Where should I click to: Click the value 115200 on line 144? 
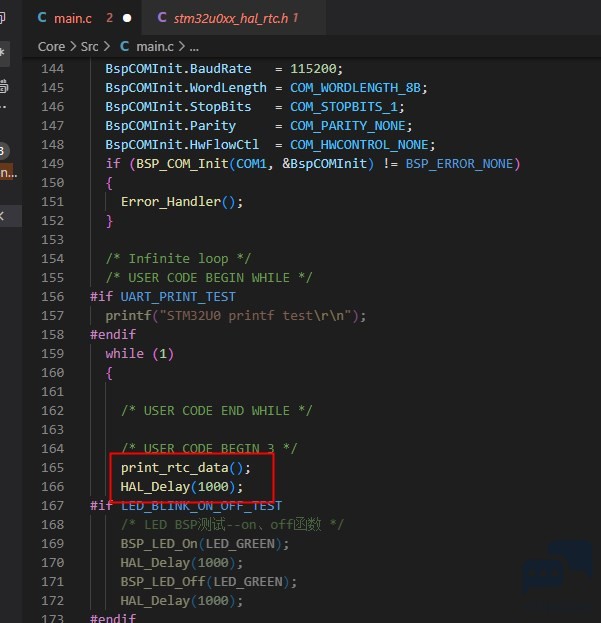pos(313,69)
